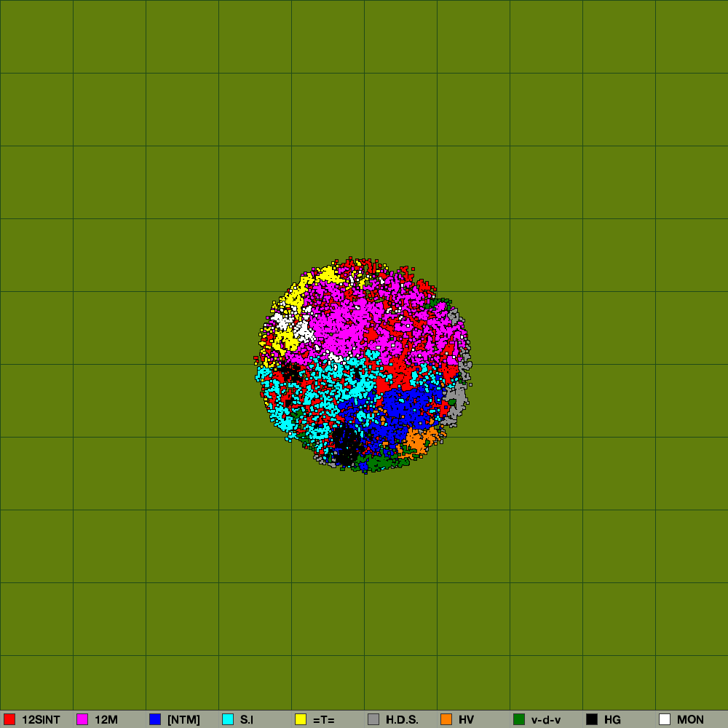This screenshot has height=728, width=728.
Task: Select the MON label in legend
Action: click(x=690, y=720)
